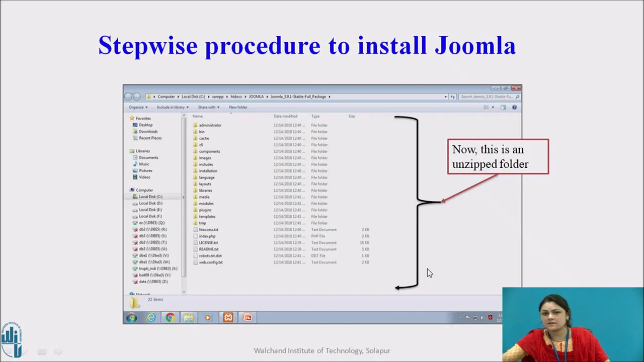This screenshot has height=362, width=644.
Task: Select the robots.txt.dist file name
Action: click(x=210, y=256)
